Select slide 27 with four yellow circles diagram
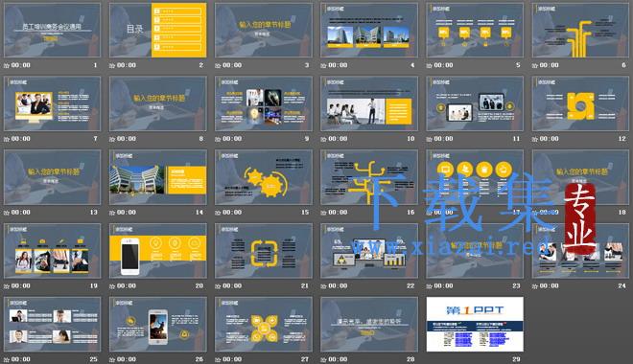This screenshot has width=633, height=364. pos(264,324)
